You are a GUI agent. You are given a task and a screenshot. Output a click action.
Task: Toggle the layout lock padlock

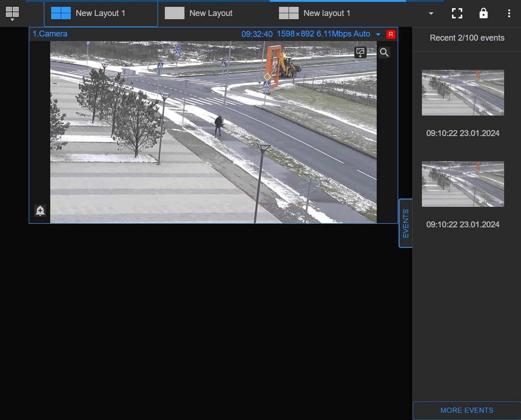(x=483, y=13)
